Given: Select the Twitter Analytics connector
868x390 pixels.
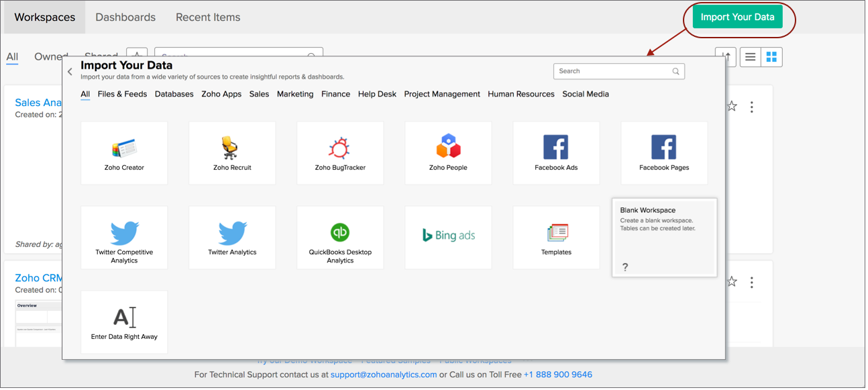Looking at the screenshot, I should 232,238.
